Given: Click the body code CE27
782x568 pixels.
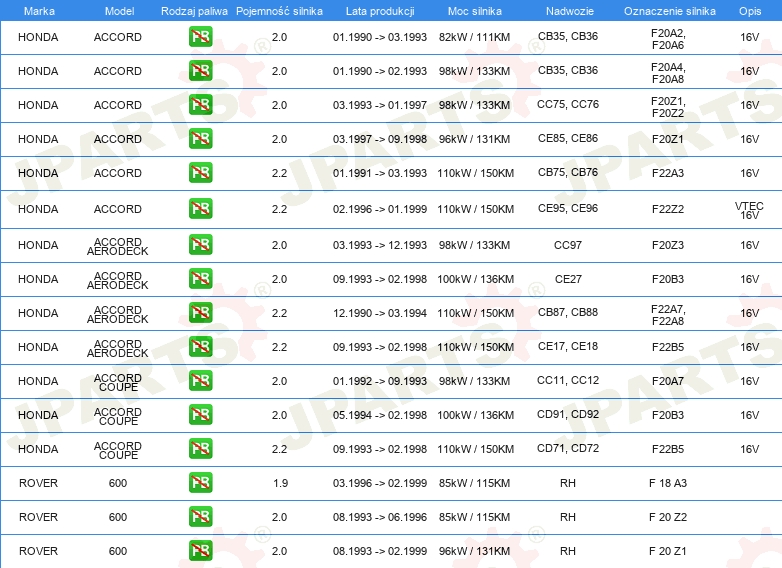Looking at the screenshot, I should 568,279.
